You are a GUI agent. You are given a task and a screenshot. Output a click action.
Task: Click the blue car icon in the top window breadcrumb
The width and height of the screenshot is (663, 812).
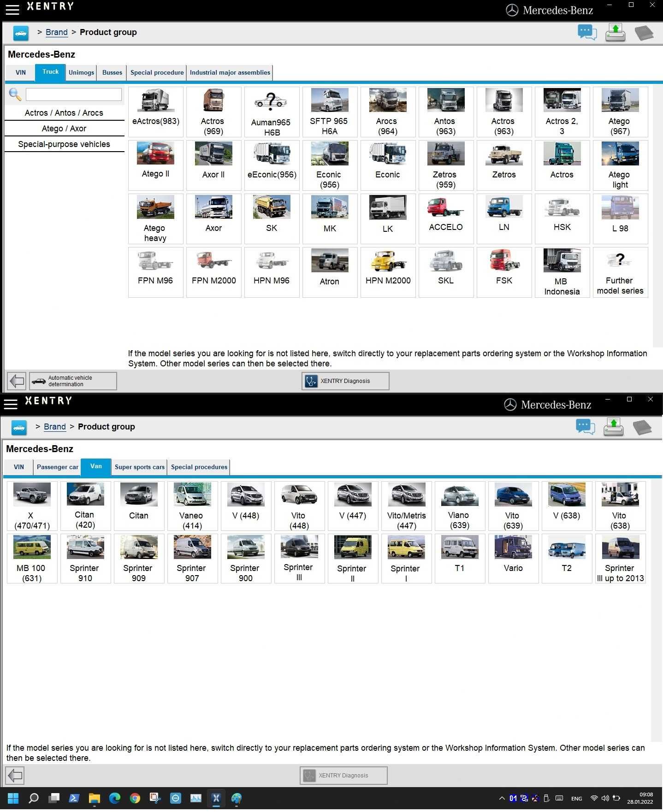click(x=21, y=33)
